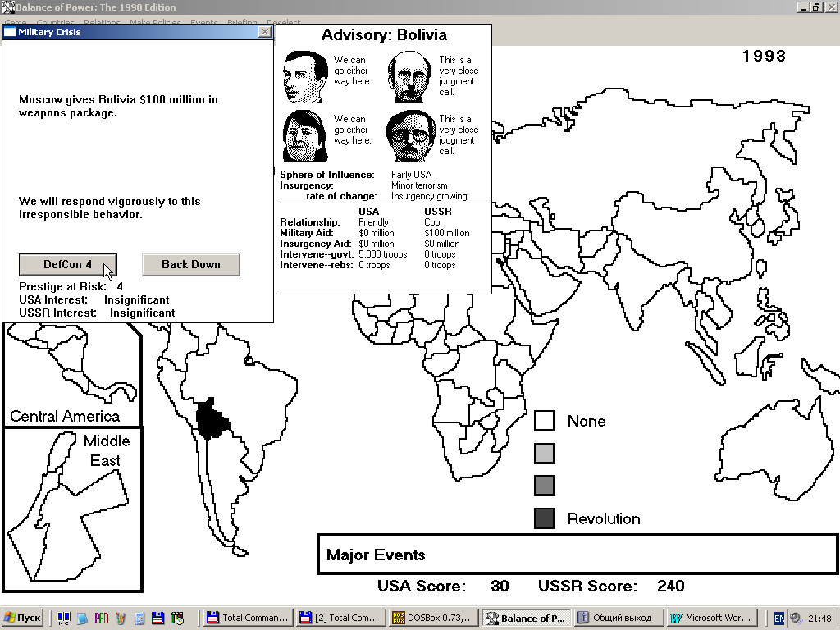The height and width of the screenshot is (630, 840).
Task: Click the DefCon 4 button
Action: (x=68, y=265)
